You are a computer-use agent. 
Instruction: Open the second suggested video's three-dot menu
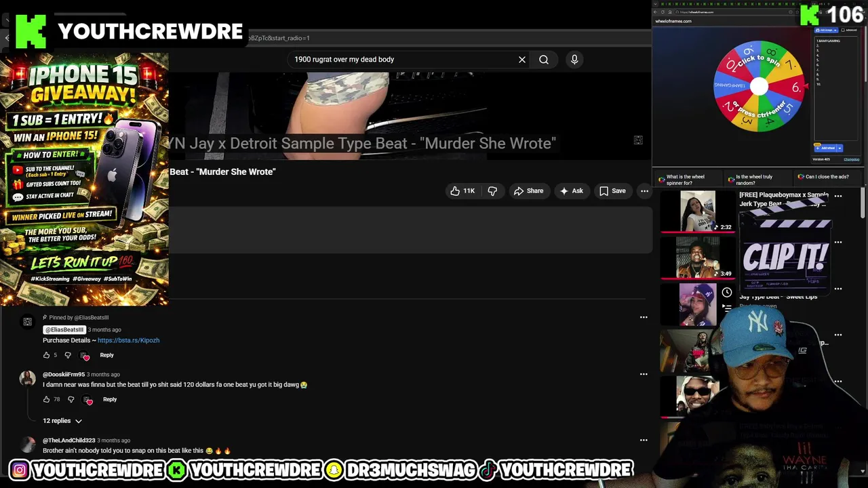coord(838,242)
